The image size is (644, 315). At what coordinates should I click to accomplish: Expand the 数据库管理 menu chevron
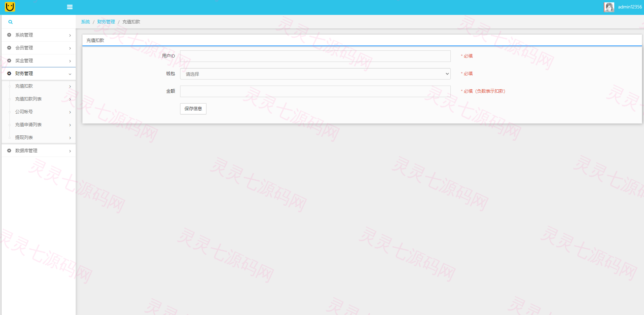pyautogui.click(x=70, y=151)
